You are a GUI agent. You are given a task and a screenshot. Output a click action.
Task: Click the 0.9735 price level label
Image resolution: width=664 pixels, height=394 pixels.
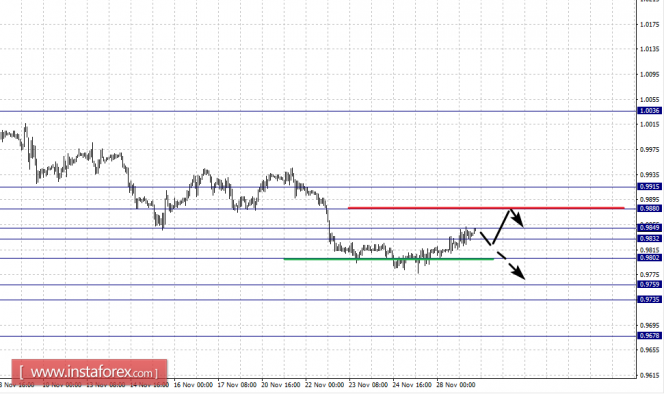point(649,300)
